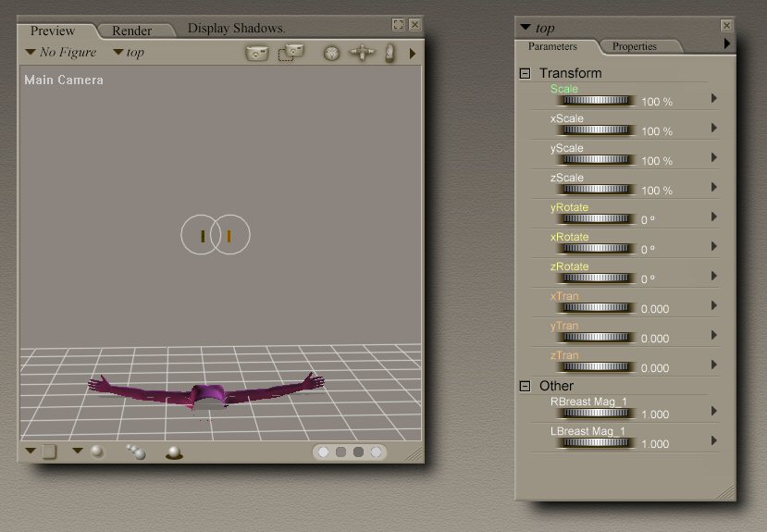Click the square document layout icon
This screenshot has width=767, height=532.
[49, 452]
